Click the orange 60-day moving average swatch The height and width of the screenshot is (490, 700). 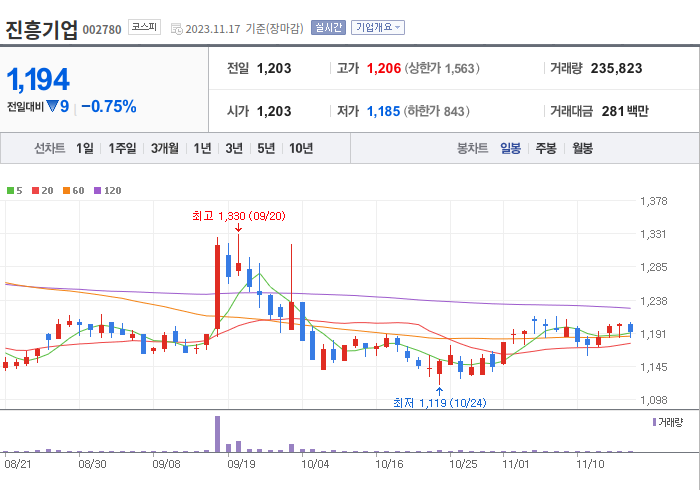[67, 191]
